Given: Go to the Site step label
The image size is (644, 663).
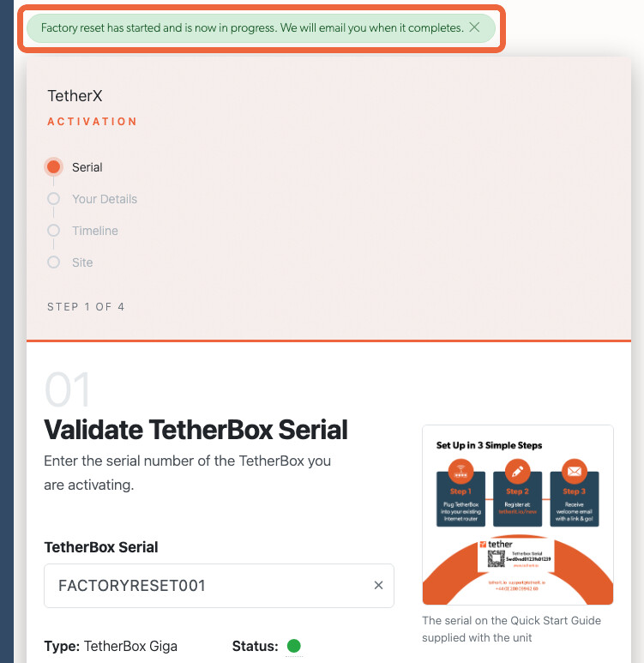Looking at the screenshot, I should 82,262.
